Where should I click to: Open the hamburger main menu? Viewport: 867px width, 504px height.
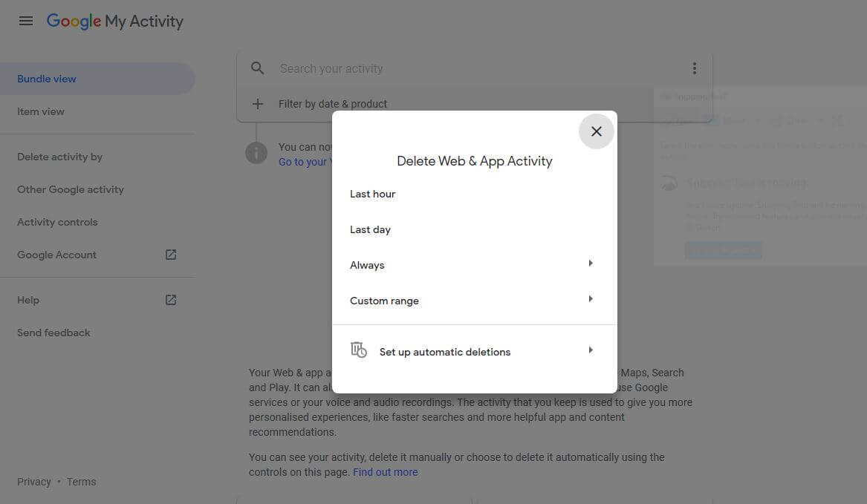(x=26, y=21)
